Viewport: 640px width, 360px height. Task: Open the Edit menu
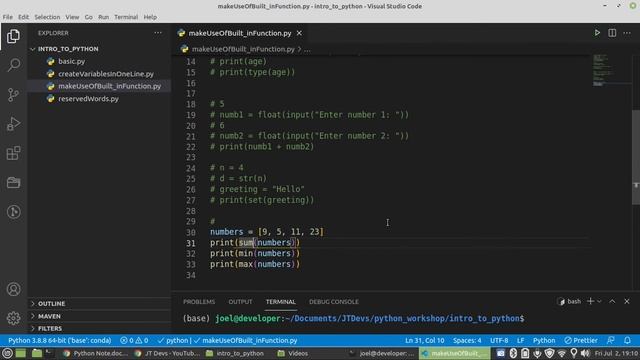(x=23, y=17)
